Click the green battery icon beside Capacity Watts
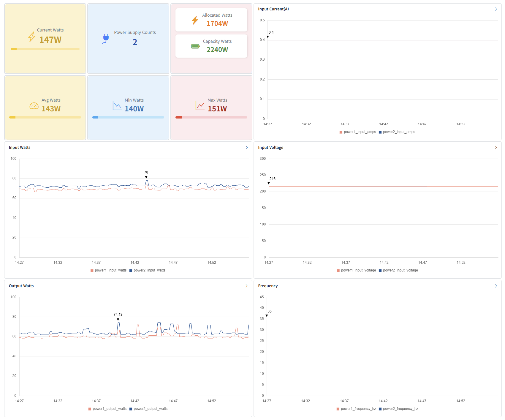505x420 pixels. tap(195, 46)
